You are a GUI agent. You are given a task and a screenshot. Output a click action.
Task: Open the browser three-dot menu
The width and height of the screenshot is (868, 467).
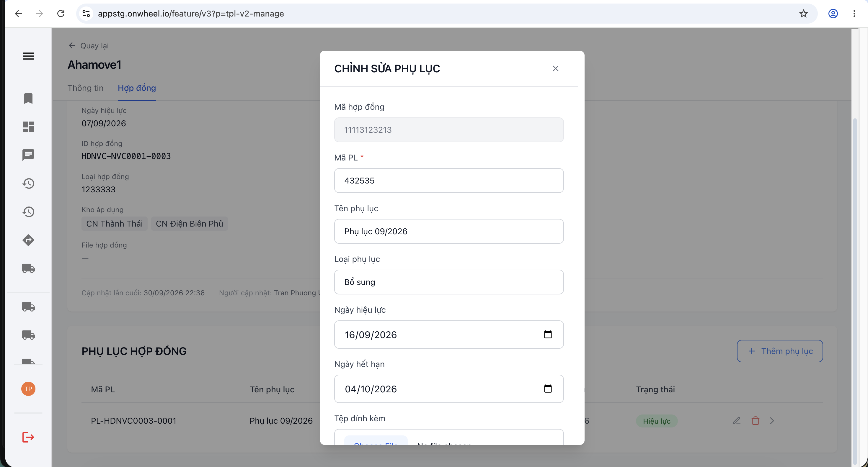(854, 14)
